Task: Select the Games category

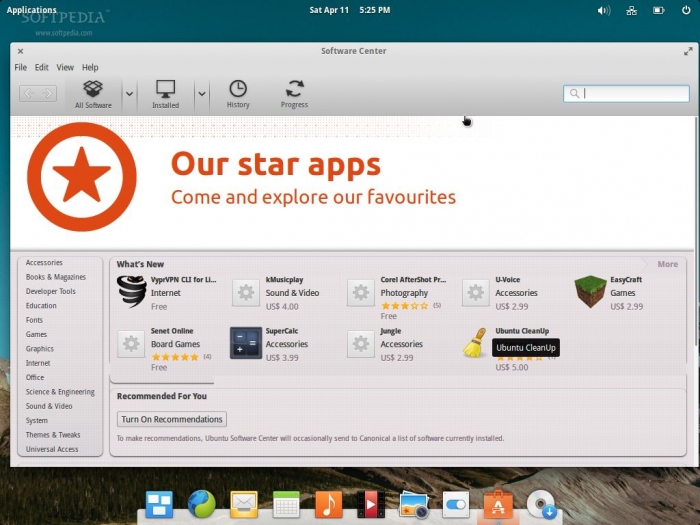Action: (x=37, y=334)
